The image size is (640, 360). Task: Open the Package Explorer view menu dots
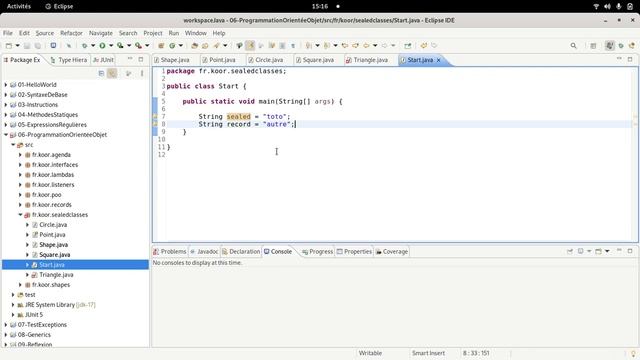coord(142,73)
